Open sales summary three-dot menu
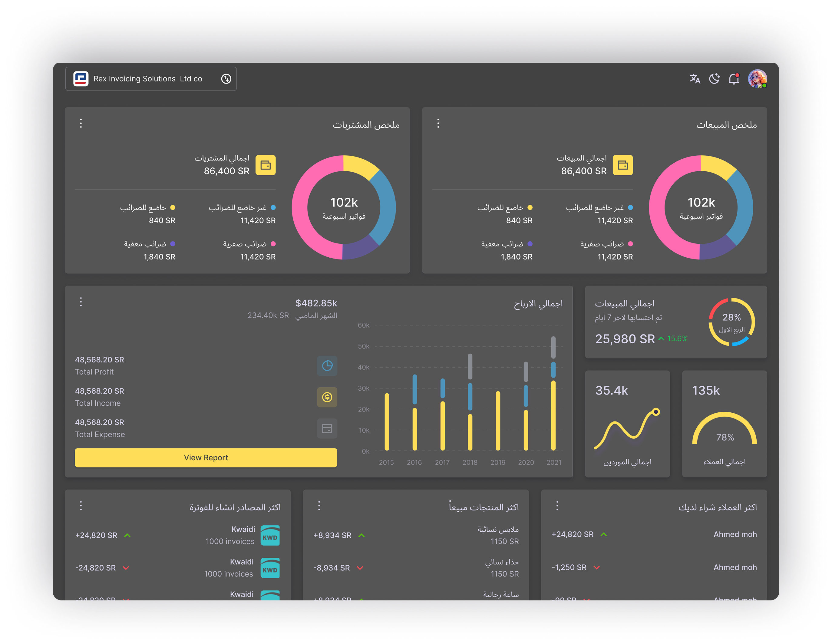Viewport: 832px width, 644px height. coord(438,123)
